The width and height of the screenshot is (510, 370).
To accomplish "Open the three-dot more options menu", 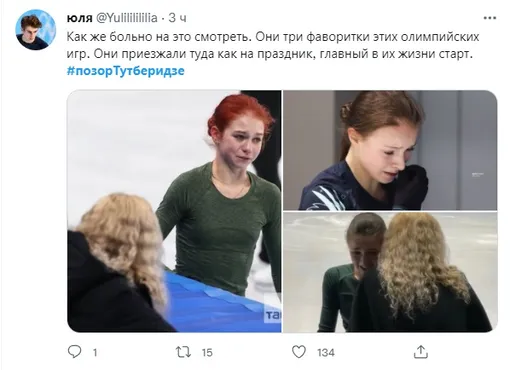I will click(x=490, y=18).
